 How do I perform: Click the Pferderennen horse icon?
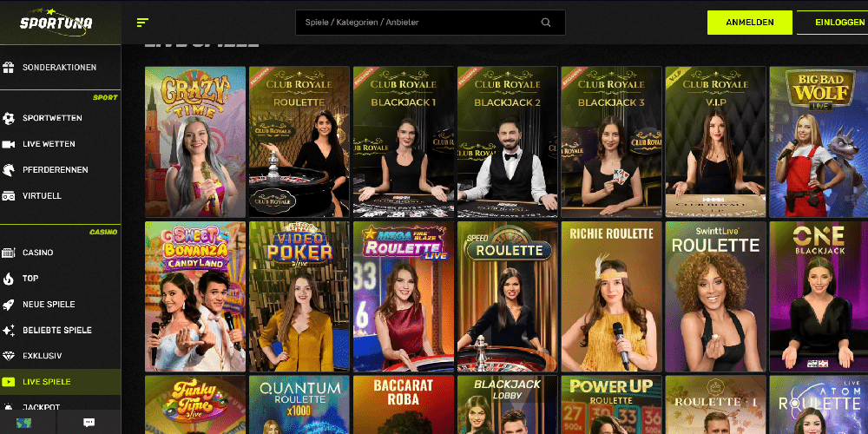[9, 170]
